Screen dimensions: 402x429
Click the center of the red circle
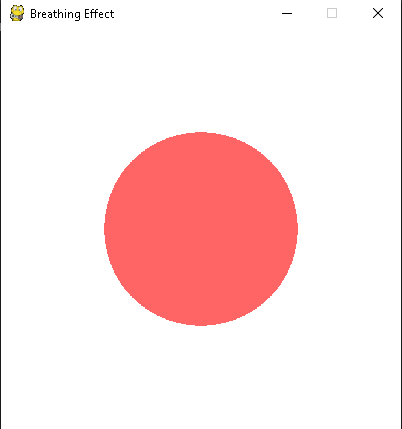201,229
